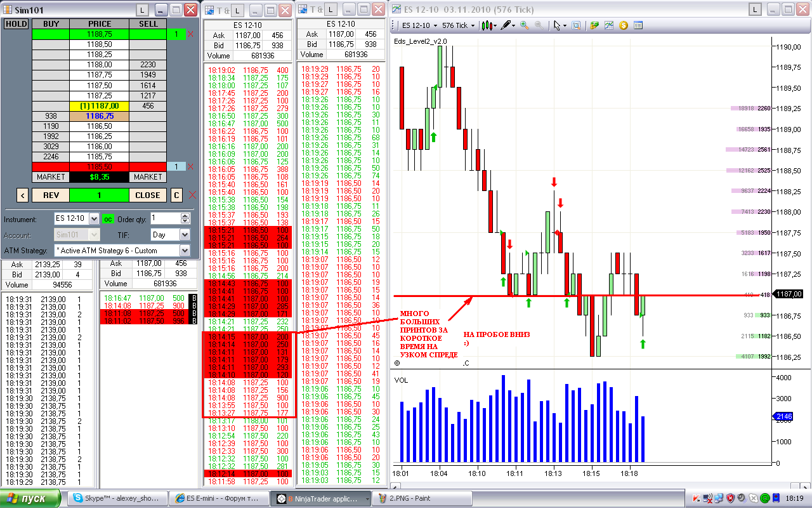Screen dimensions: 812x509
Task: Click the zoom in magnifier icon
Action: point(524,25)
